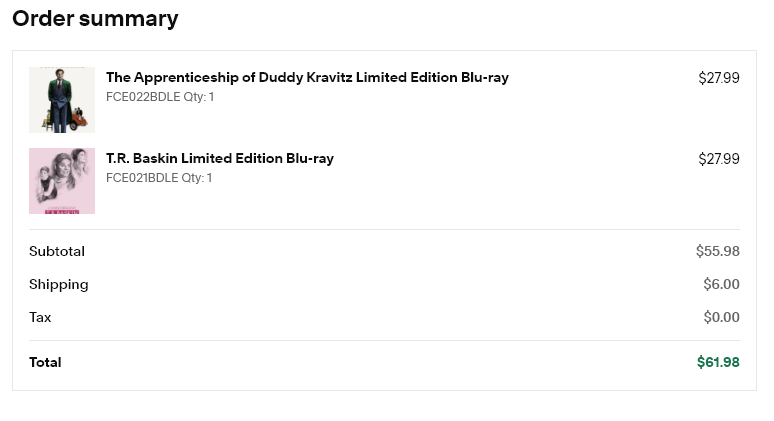This screenshot has width=774, height=421.
Task: Click the Order summary heading
Action: (95, 19)
